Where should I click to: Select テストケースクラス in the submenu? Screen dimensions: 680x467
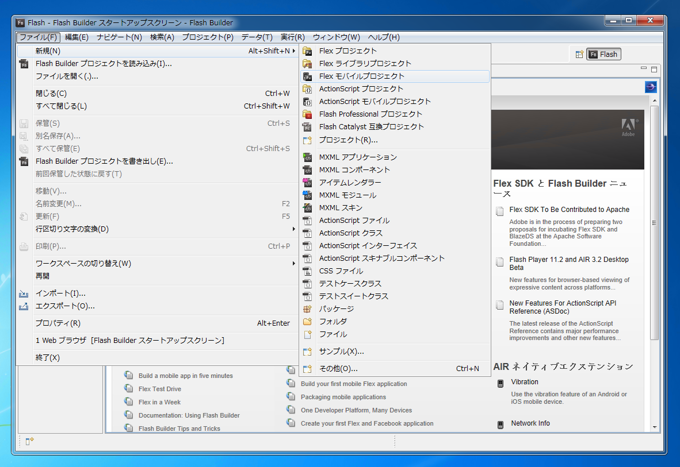[395, 284]
